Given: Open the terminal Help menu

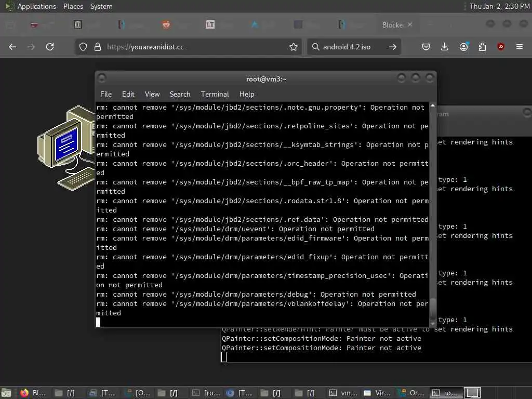Looking at the screenshot, I should click(247, 95).
